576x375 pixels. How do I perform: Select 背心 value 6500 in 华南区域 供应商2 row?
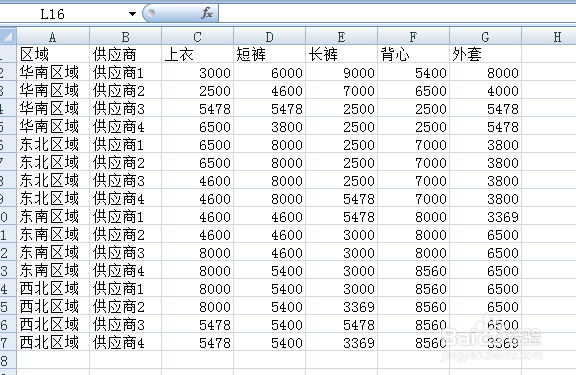click(413, 90)
